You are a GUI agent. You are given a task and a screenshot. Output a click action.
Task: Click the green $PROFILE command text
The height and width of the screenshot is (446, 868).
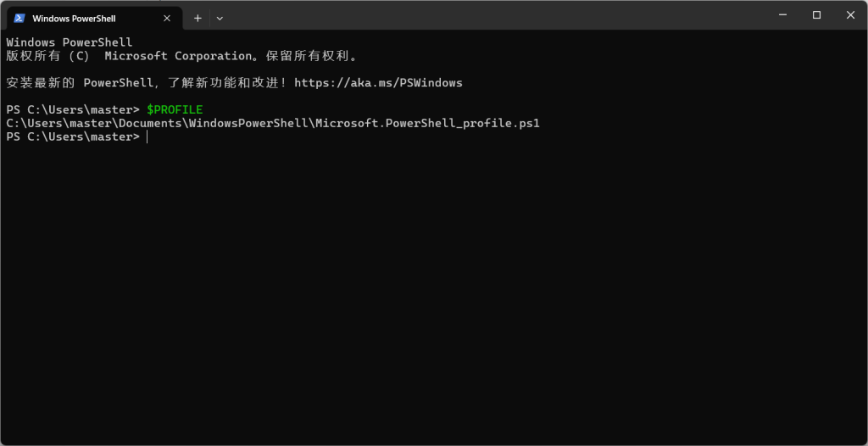[x=175, y=109]
